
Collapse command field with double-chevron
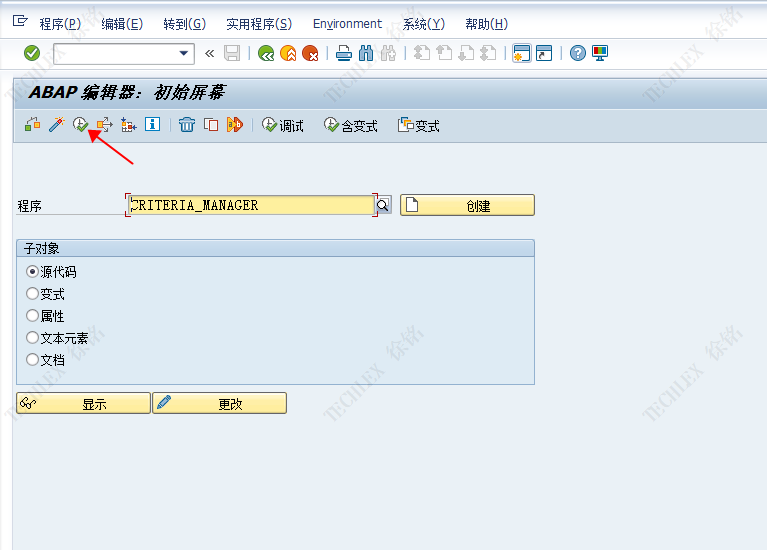pyautogui.click(x=209, y=53)
